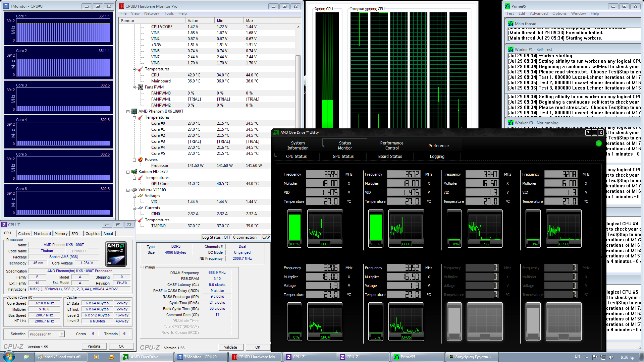Screen dimensions: 644x362
Task: Switch to Mainboard tab in CPU-Z
Action: (x=42, y=234)
